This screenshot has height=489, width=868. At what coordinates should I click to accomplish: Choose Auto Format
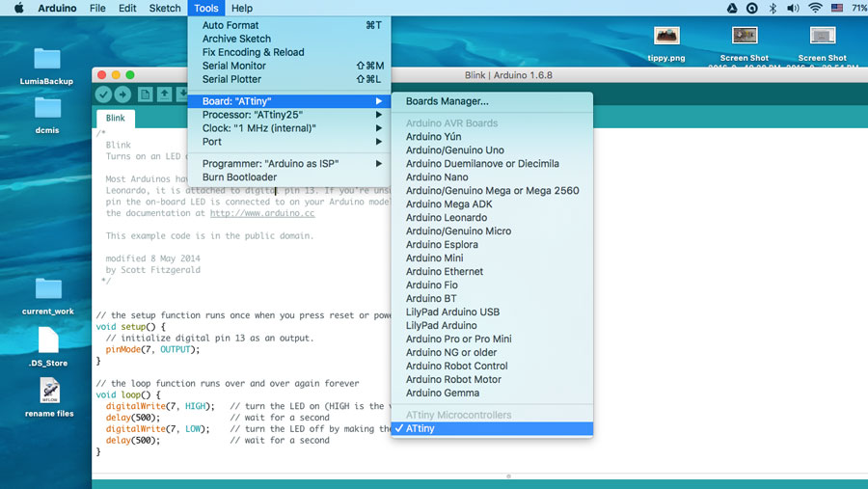(289, 25)
